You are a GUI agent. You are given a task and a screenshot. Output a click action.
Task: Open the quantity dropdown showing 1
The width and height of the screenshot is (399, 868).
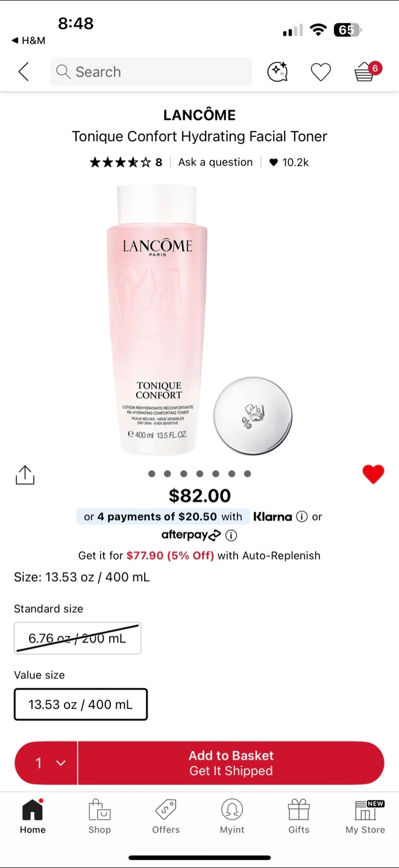pos(46,763)
